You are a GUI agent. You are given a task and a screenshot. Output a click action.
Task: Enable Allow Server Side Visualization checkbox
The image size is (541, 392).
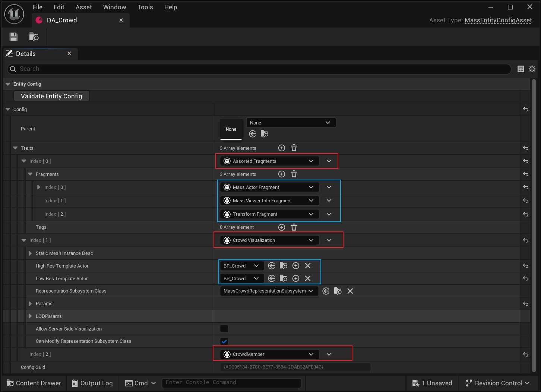pyautogui.click(x=224, y=329)
